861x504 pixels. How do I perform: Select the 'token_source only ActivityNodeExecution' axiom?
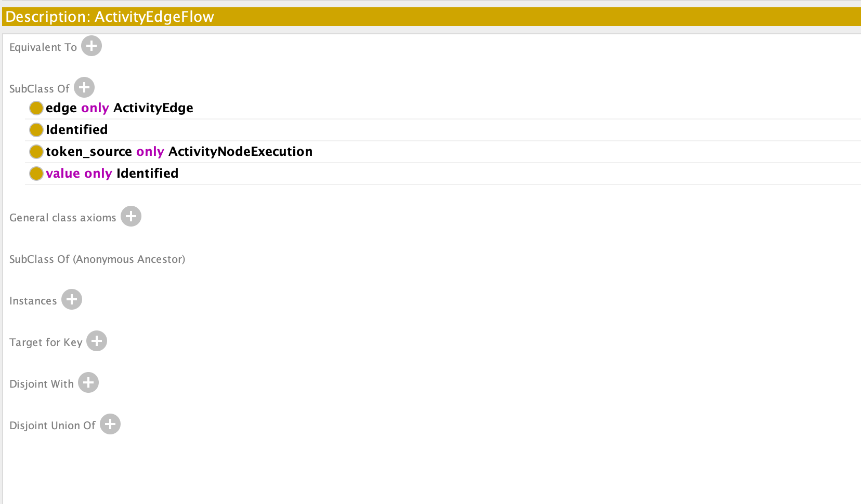click(179, 151)
